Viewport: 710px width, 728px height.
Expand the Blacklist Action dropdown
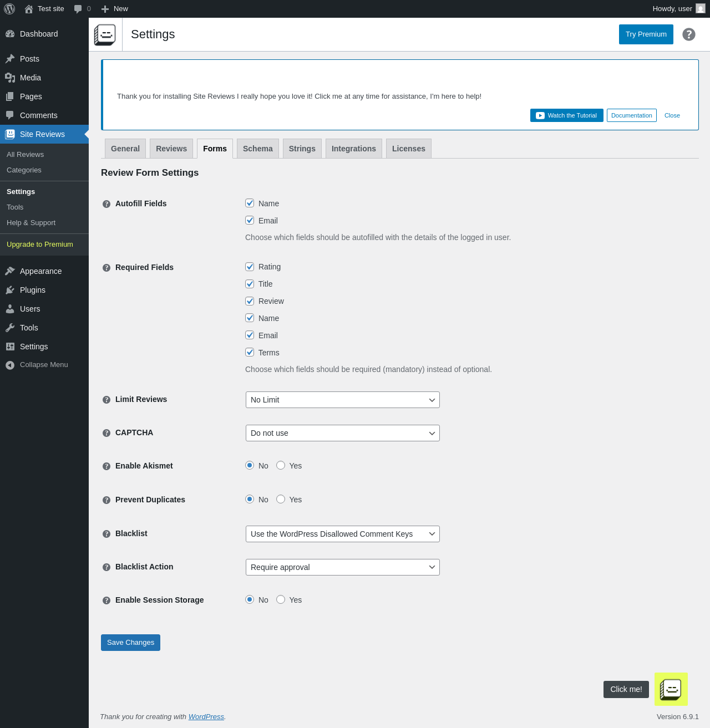pyautogui.click(x=343, y=567)
